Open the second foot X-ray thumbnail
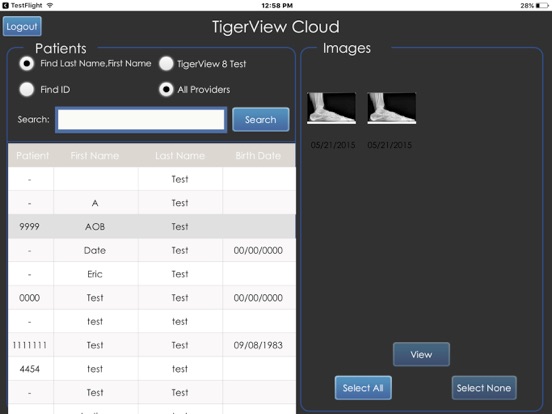The width and height of the screenshot is (552, 414). click(391, 108)
